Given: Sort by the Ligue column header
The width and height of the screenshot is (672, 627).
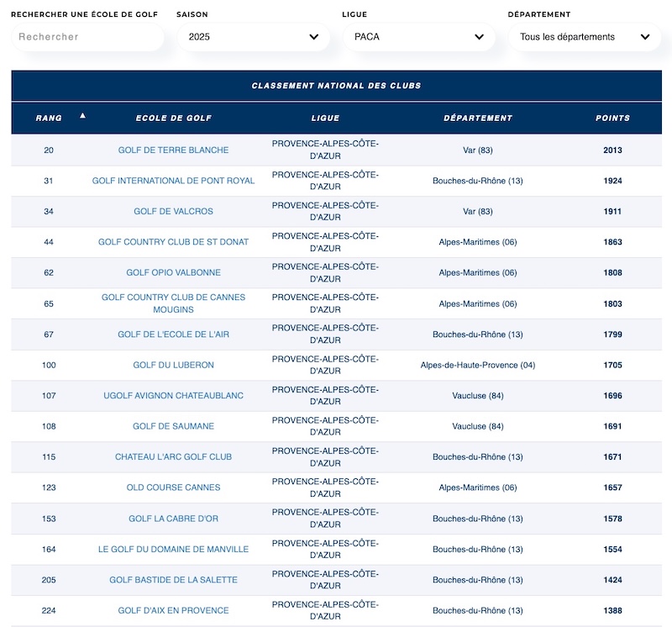Looking at the screenshot, I should [x=325, y=118].
